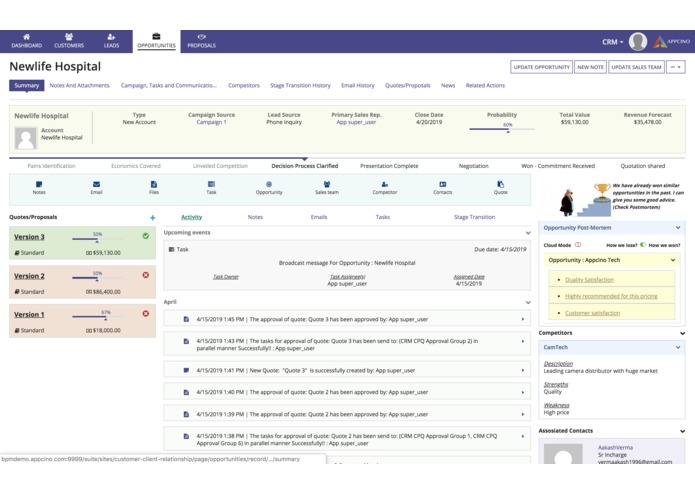Collapse the April activity section
This screenshot has height=494, width=695.
pyautogui.click(x=528, y=302)
